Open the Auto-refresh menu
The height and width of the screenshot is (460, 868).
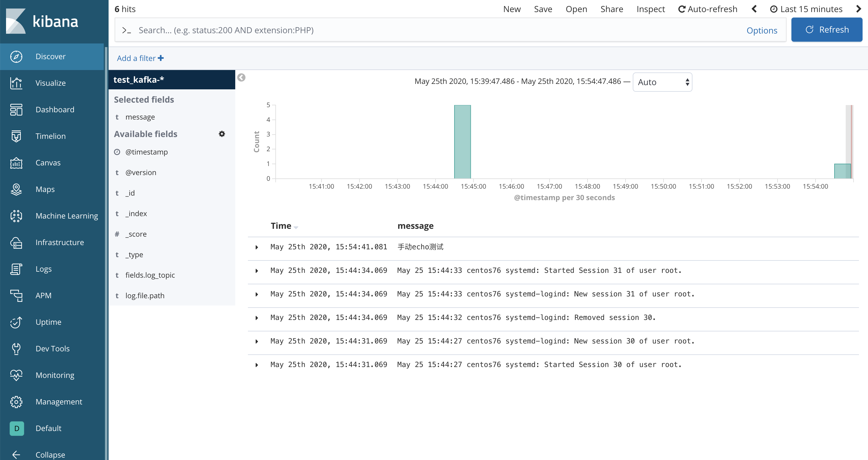(x=708, y=9)
